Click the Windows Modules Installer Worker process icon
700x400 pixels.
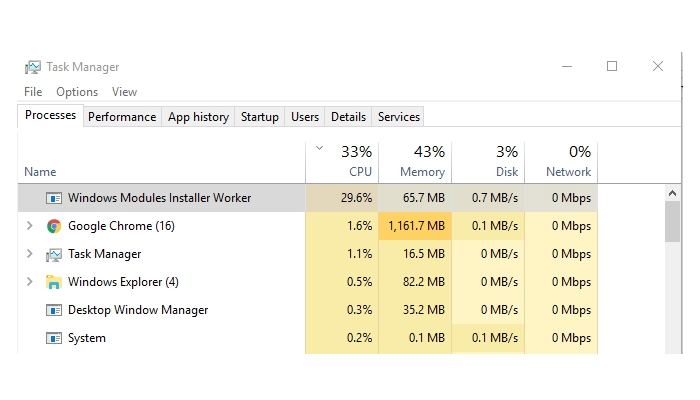(54, 198)
